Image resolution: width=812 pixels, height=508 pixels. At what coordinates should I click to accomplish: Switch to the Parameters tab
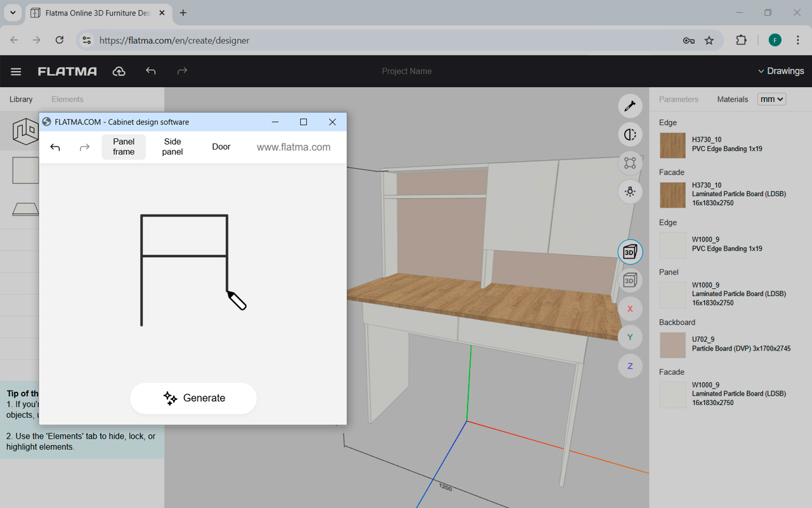pos(678,99)
